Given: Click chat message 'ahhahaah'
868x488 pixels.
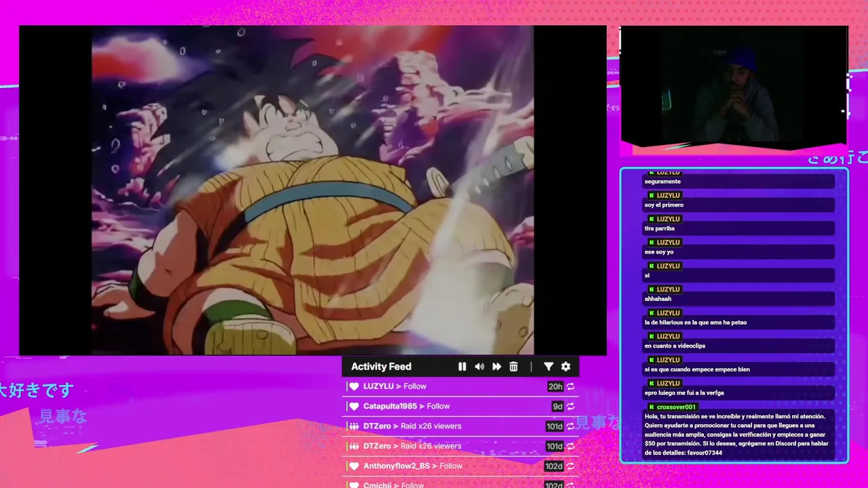Looking at the screenshot, I should click(x=658, y=299).
